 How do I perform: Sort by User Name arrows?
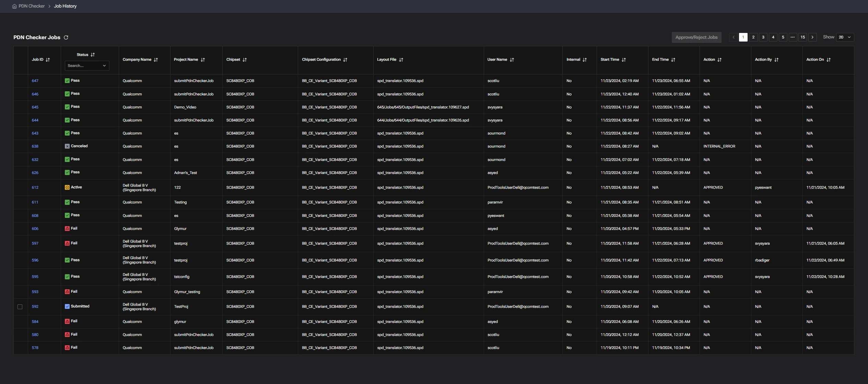coord(512,60)
